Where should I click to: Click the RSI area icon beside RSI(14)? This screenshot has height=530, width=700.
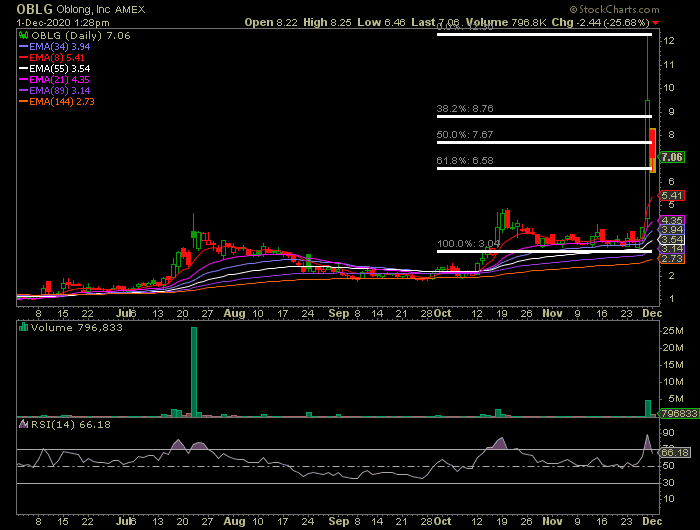[24, 424]
